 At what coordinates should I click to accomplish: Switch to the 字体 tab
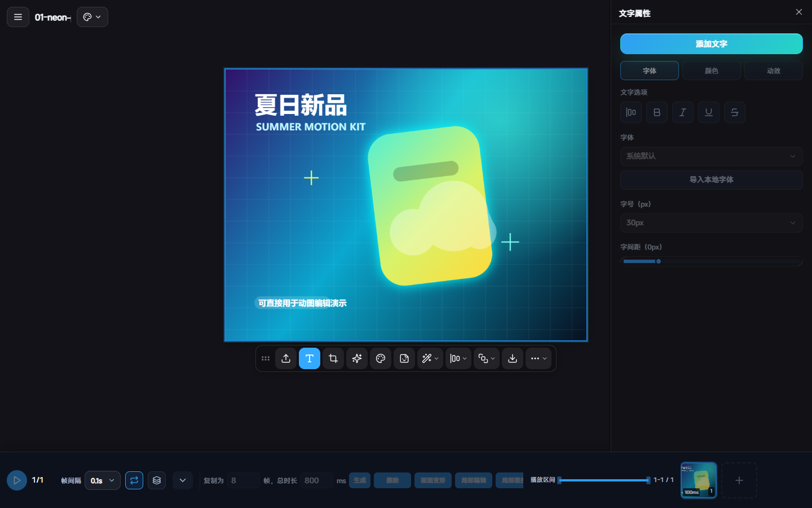650,71
